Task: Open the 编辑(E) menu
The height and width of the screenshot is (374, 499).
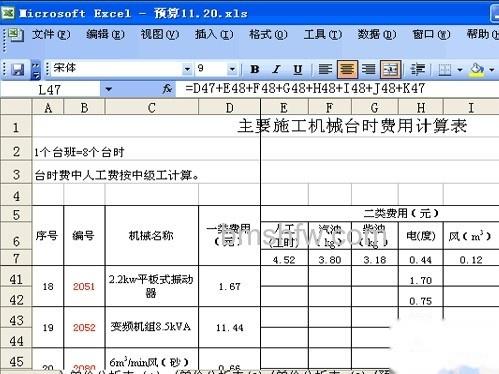Action: [105, 34]
